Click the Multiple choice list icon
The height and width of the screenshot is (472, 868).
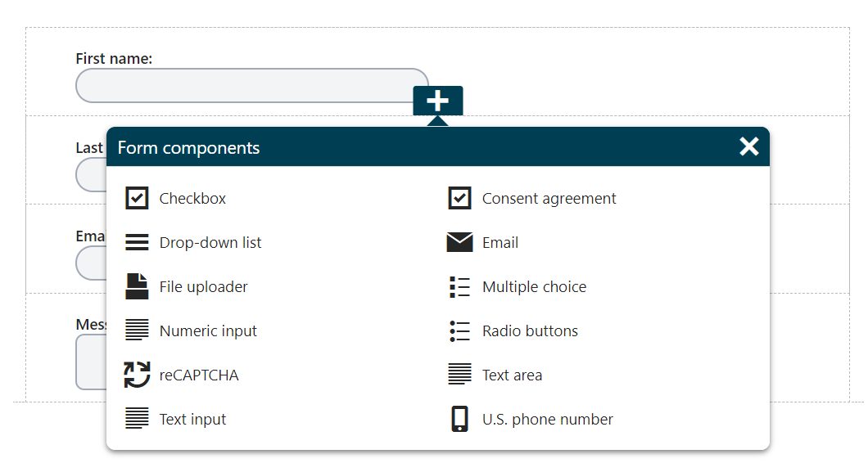tap(459, 286)
